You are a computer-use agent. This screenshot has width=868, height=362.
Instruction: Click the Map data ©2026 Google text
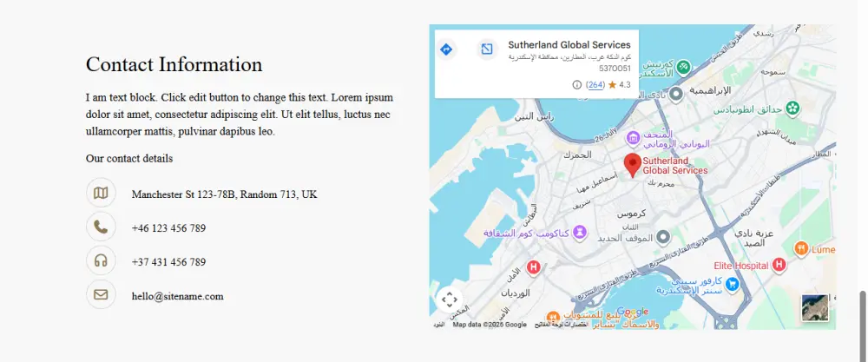(x=490, y=325)
